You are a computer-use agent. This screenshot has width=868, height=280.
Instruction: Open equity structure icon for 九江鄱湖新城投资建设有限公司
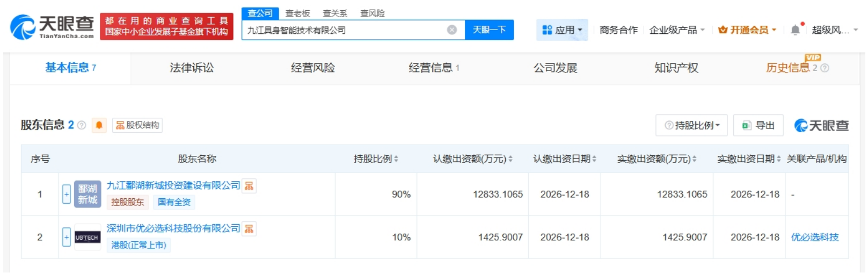[x=249, y=186]
